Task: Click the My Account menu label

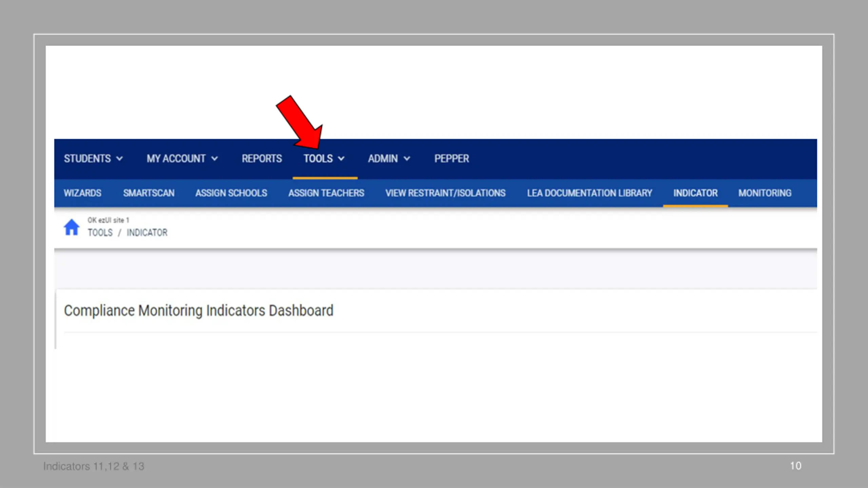Action: click(x=176, y=159)
